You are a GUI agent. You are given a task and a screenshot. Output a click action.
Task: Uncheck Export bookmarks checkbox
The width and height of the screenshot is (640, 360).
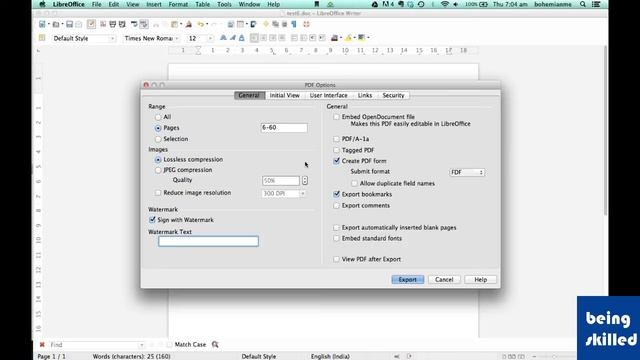(336, 194)
